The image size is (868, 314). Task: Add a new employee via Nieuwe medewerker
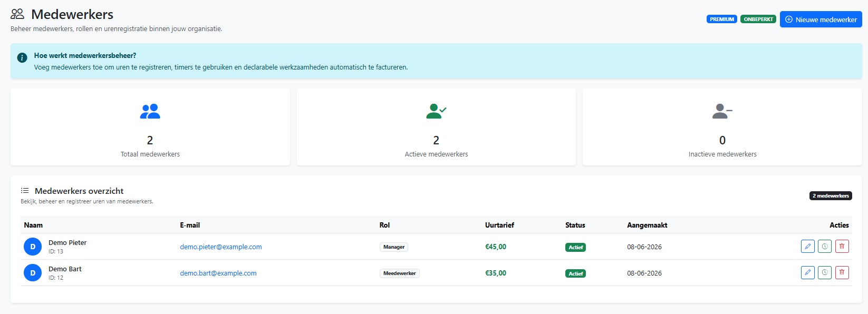821,19
